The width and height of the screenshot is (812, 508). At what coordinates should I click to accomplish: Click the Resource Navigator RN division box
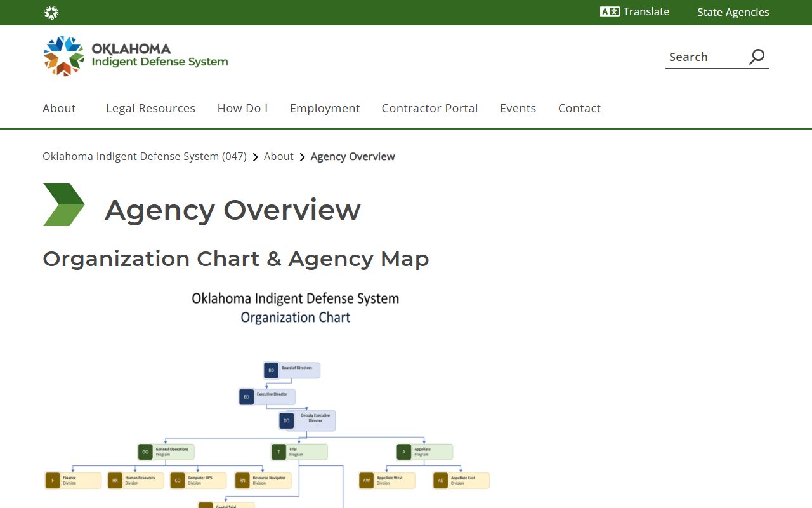pos(263,481)
